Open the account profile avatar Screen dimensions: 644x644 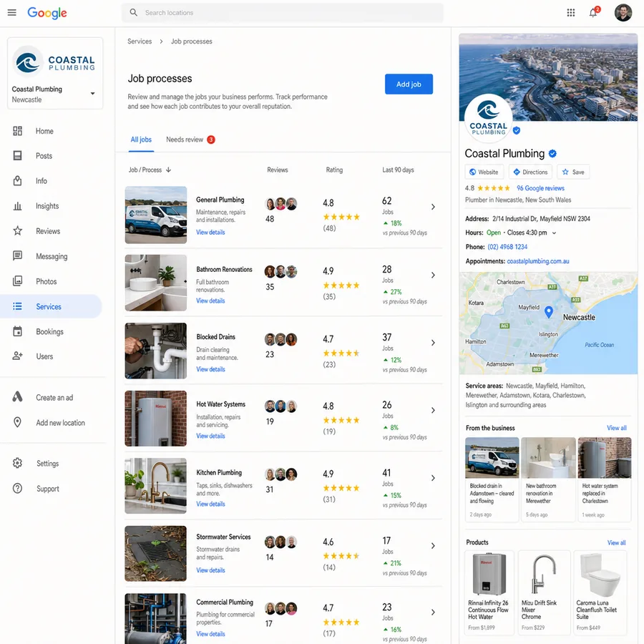[x=623, y=13]
